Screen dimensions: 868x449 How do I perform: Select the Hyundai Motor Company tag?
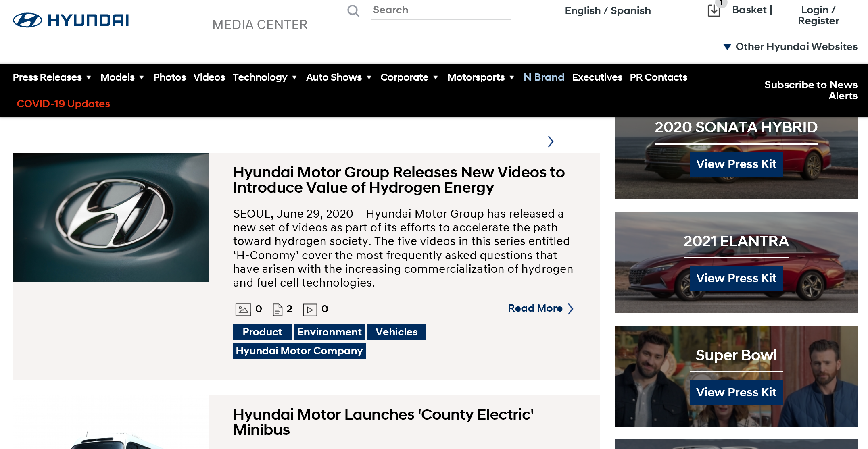tap(299, 351)
